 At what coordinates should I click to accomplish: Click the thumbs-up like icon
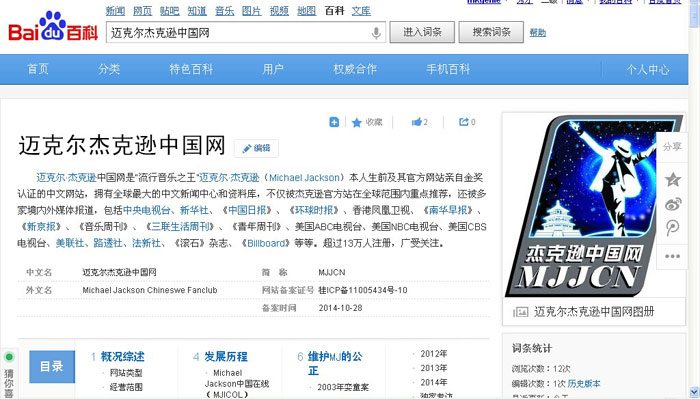pos(417,122)
